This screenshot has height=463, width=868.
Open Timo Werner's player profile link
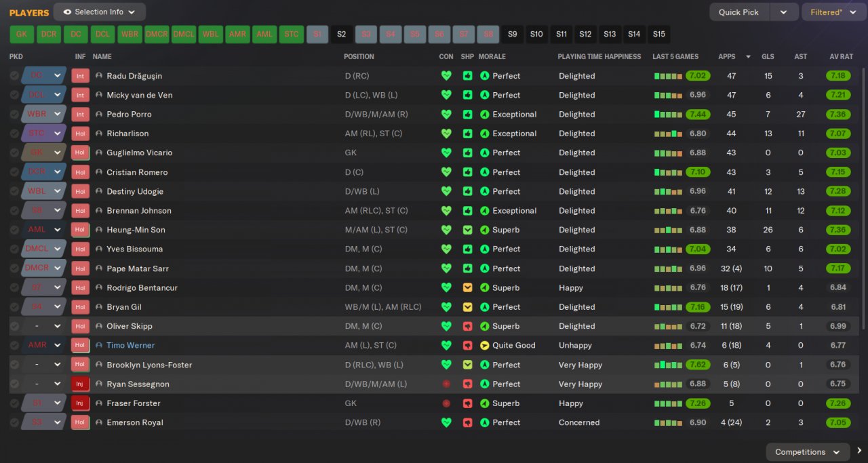[130, 345]
